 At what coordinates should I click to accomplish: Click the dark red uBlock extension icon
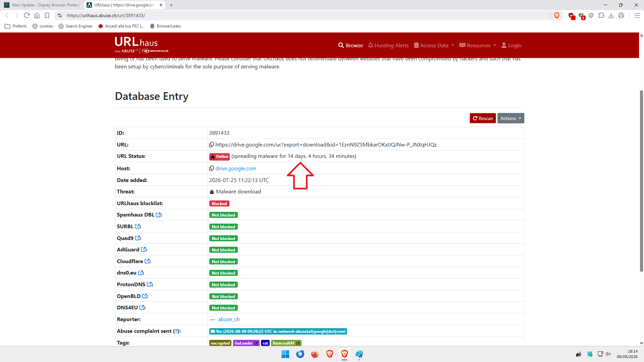[572, 16]
